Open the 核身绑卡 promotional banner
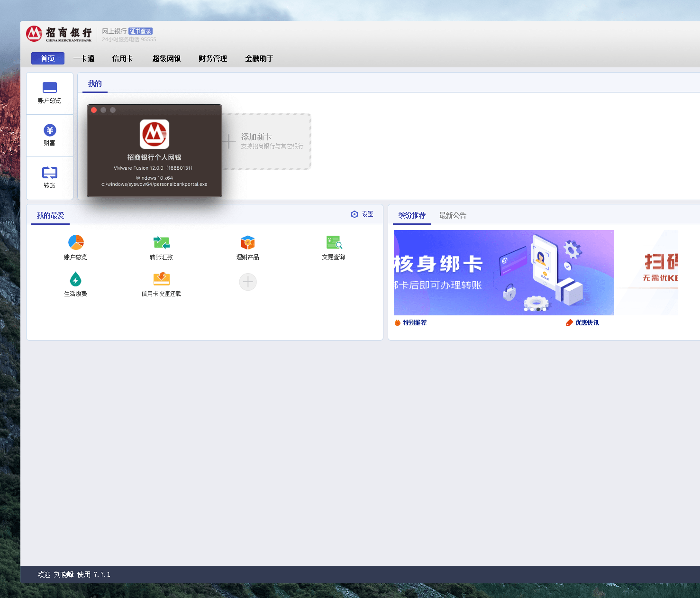Screen dimensions: 700x598 (504, 273)
